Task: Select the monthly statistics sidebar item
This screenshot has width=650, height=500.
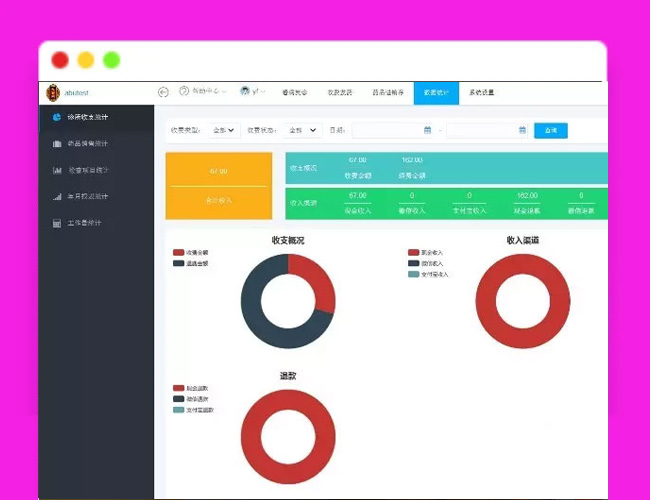Action: click(97, 197)
